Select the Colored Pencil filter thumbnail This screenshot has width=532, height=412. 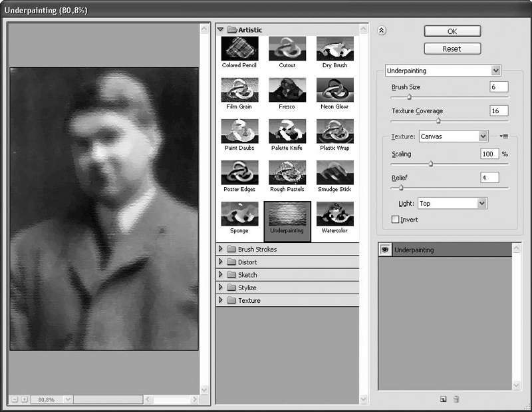pos(240,48)
